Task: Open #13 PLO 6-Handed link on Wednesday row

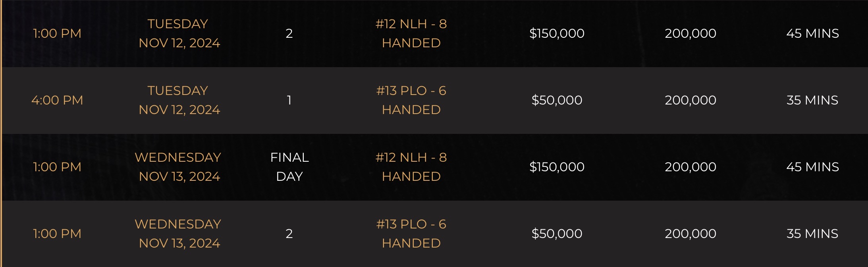Action: [411, 234]
